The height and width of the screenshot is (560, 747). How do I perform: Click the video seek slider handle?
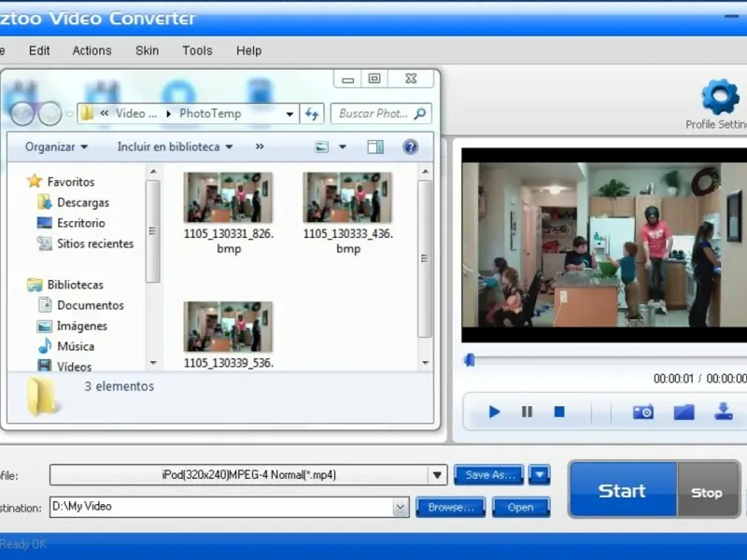[x=470, y=359]
